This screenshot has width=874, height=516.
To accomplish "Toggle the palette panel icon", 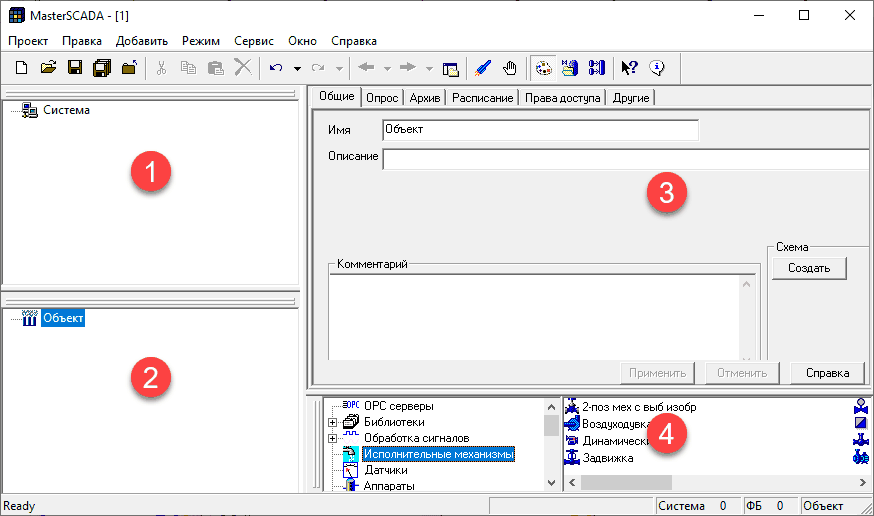I will tap(543, 68).
